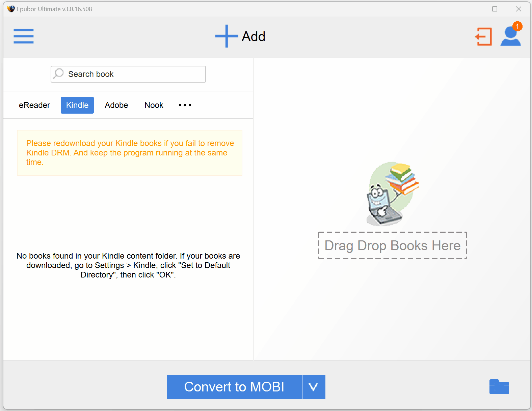Click the Drag Drop Books Here area
Image resolution: width=532 pixels, height=411 pixels.
[x=392, y=245]
